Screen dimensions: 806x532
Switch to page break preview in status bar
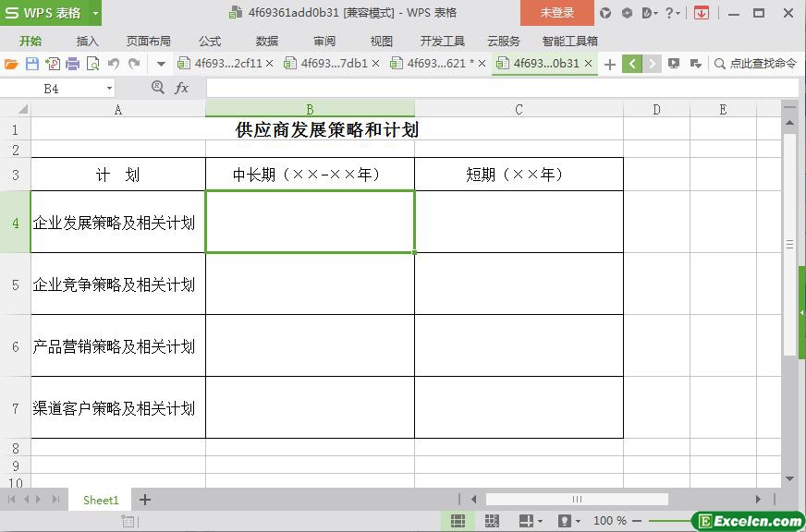tap(492, 521)
